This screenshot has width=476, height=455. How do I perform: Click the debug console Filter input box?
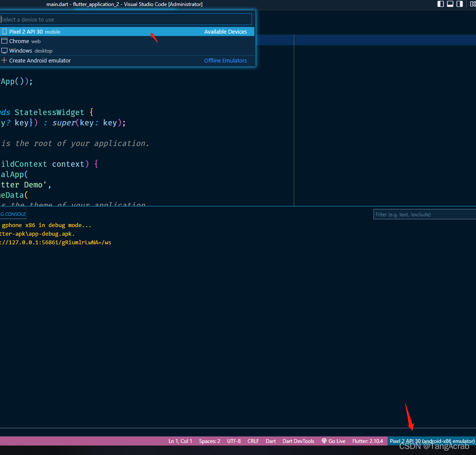click(x=424, y=215)
